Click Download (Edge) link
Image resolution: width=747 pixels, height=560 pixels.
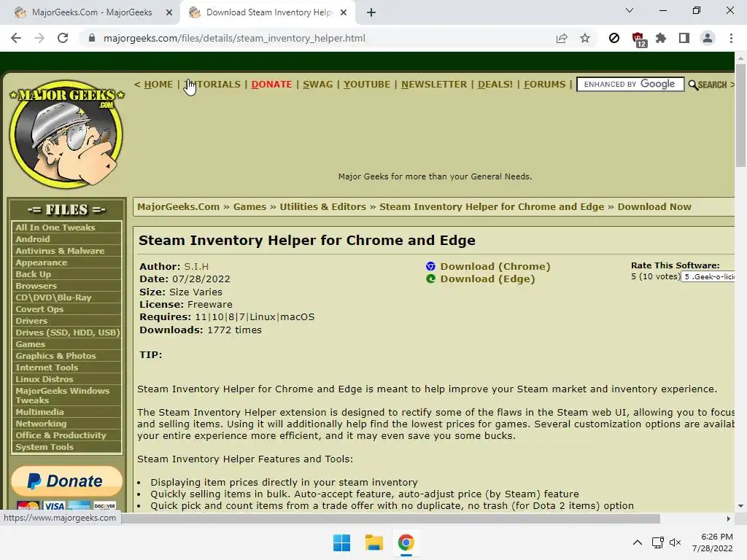click(487, 279)
